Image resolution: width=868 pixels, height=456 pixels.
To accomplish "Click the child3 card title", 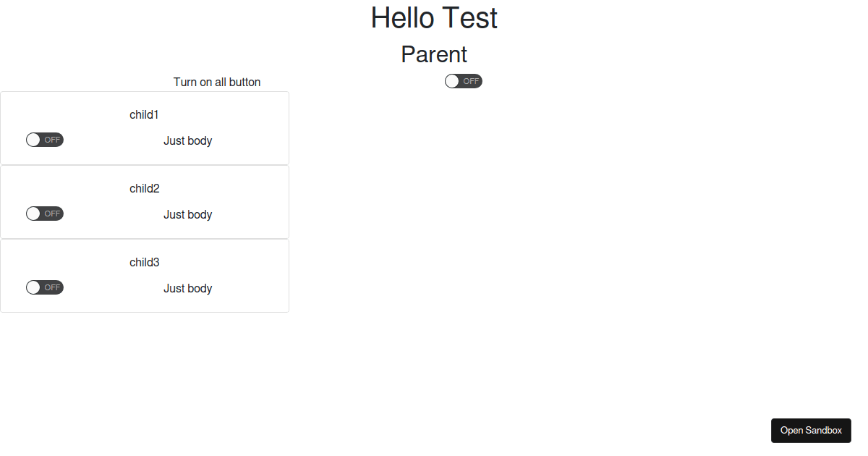I will pyautogui.click(x=144, y=262).
